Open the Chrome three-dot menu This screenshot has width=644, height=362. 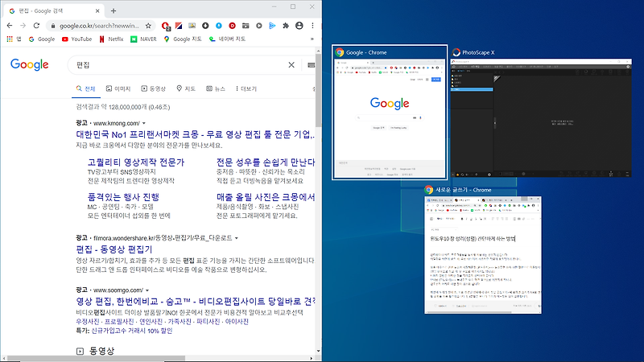coord(312,26)
